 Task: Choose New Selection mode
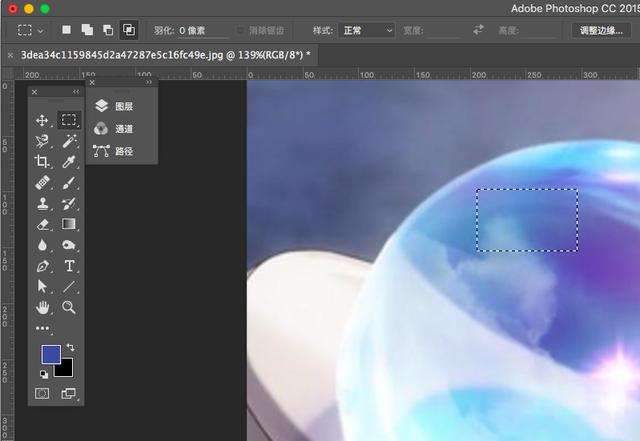(67, 30)
